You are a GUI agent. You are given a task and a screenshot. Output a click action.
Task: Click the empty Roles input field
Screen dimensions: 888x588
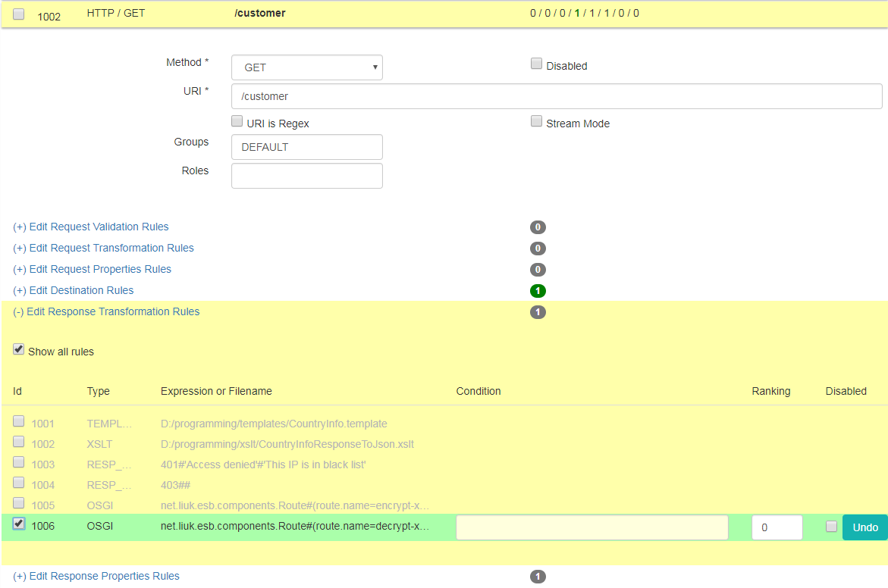click(x=306, y=176)
